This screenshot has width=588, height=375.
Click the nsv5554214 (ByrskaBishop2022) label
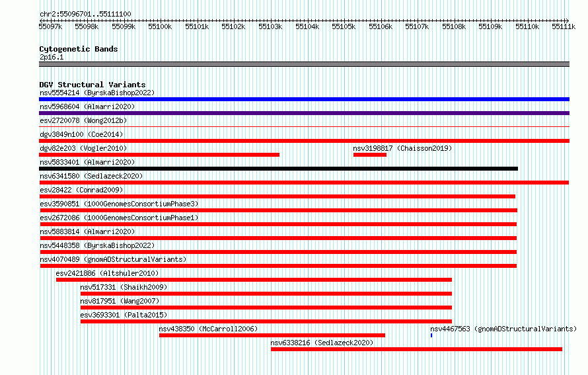pos(97,93)
